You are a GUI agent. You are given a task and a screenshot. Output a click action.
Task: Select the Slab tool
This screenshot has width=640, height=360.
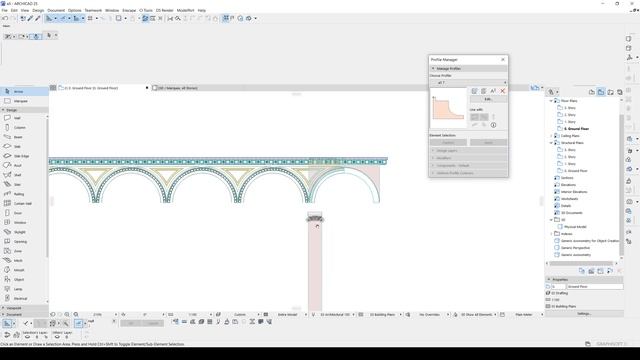coord(23,147)
